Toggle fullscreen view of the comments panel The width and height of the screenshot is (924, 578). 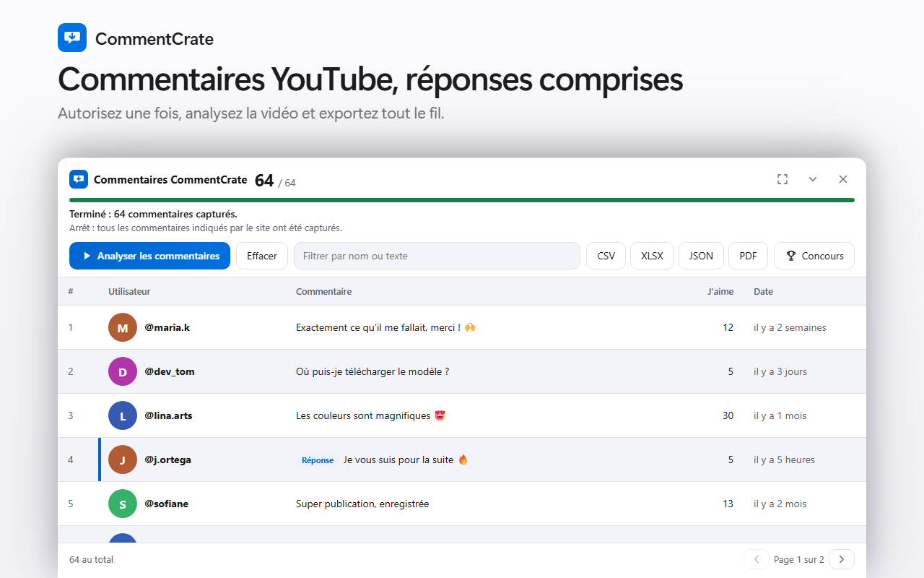pos(783,179)
